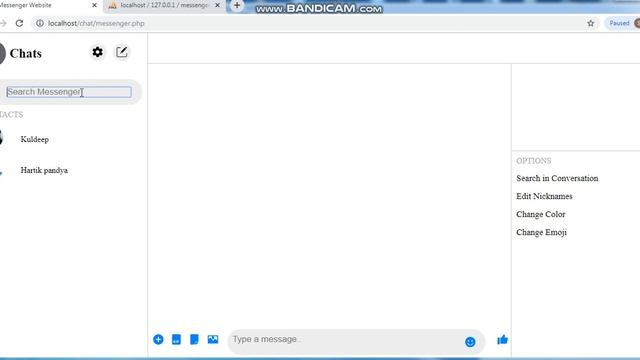640x360 pixels.
Task: Click Change Emoji option
Action: [541, 232]
